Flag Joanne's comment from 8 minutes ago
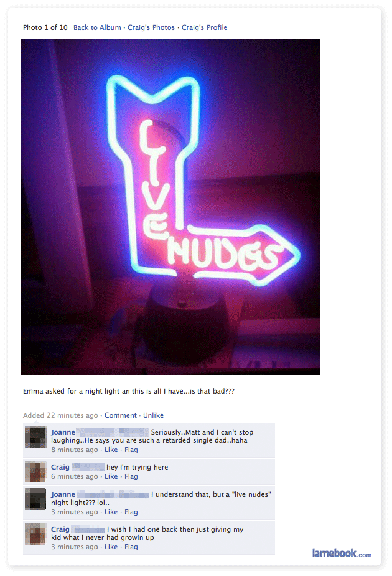Image resolution: width=392 pixels, height=576 pixels. point(131,450)
